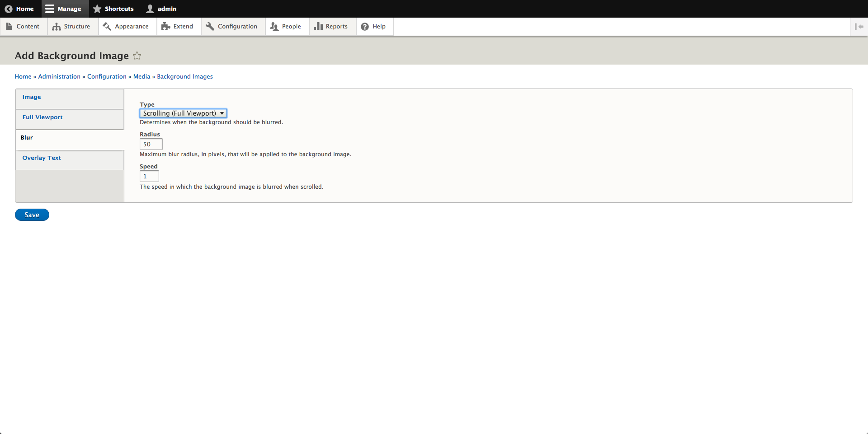This screenshot has width=868, height=434.
Task: Open the Reports menu item
Action: point(331,27)
